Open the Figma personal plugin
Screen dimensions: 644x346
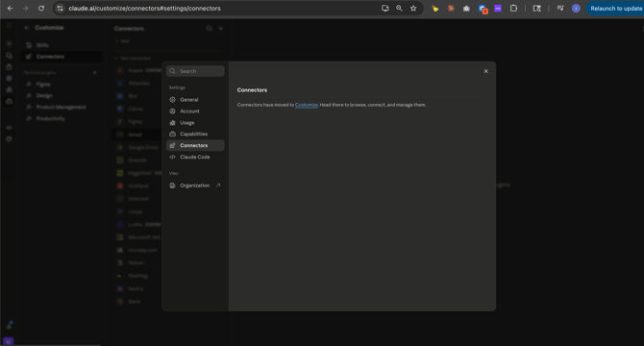pyautogui.click(x=62, y=85)
